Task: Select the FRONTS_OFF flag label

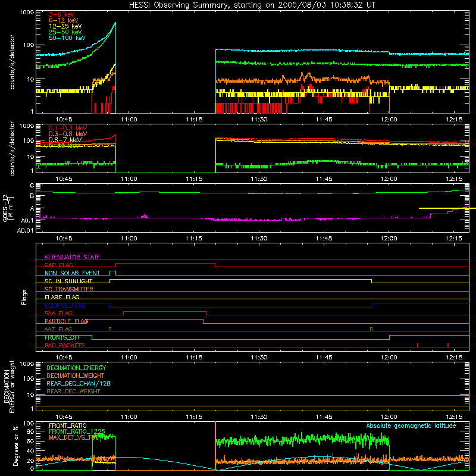Action: pos(62,337)
